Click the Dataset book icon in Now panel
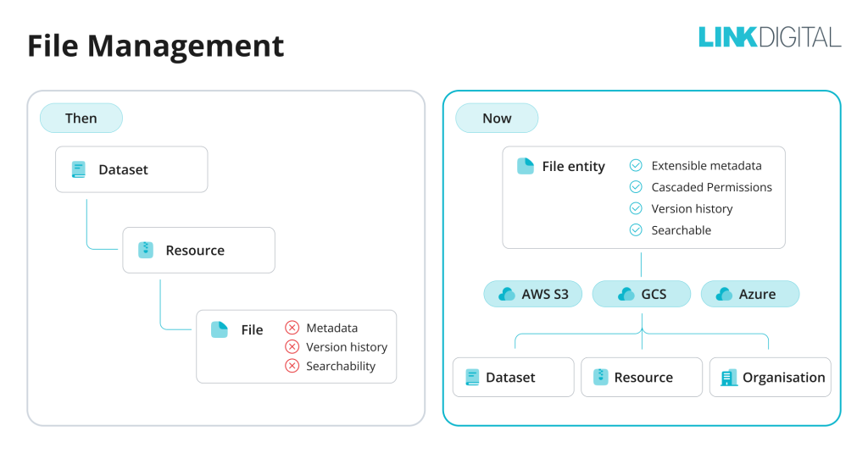 point(472,378)
